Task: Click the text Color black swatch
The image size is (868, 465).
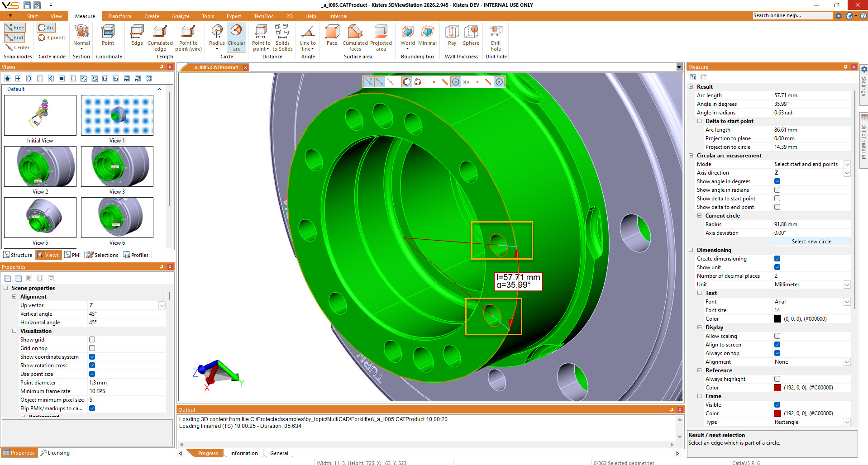Action: [x=777, y=319]
